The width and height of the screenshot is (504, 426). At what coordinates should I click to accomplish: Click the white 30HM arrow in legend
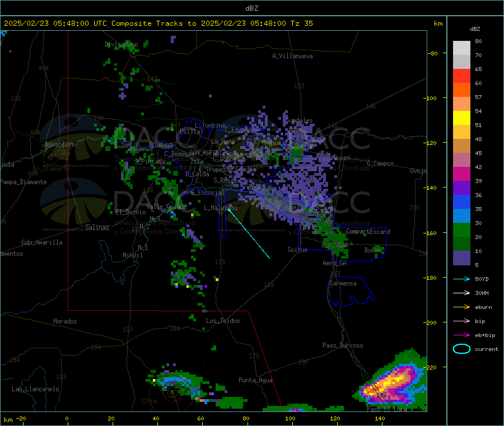coord(461,293)
